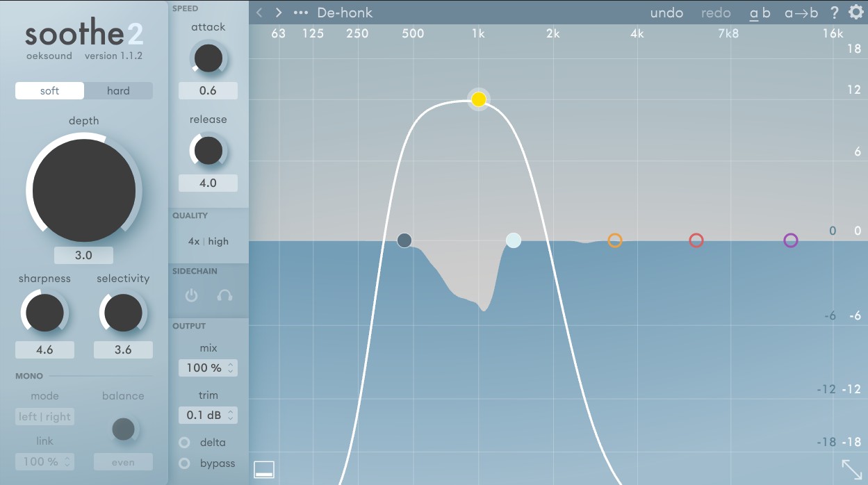The height and width of the screenshot is (485, 868).
Task: Open the De-honk preset name menu
Action: tap(345, 13)
